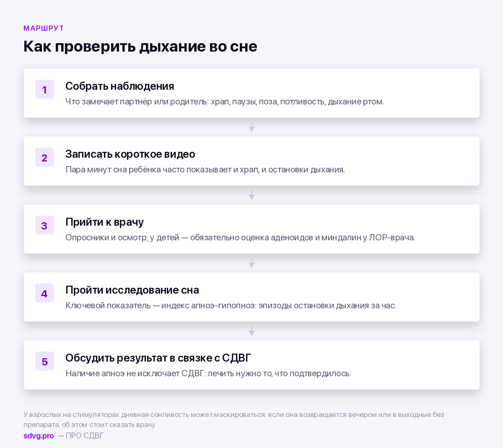
Task: Click the "МАРШРУТ" label
Action: [x=44, y=28]
